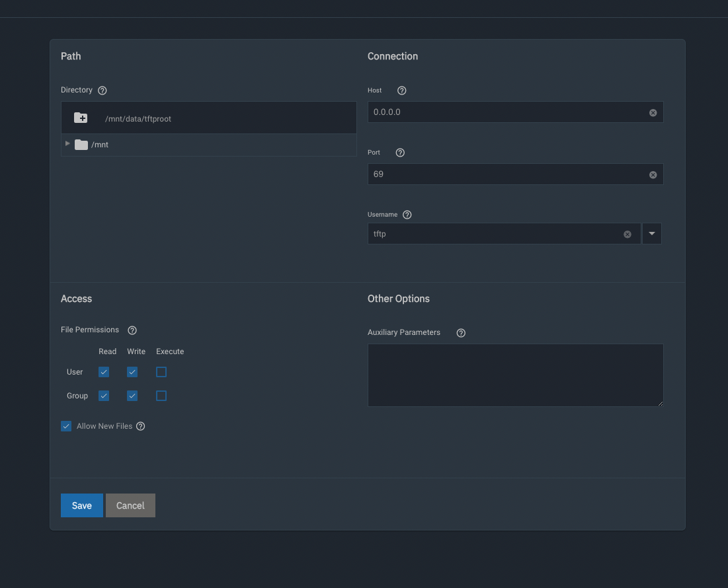Click the help icon beside Port
Screen dimensions: 728x588
click(x=400, y=153)
